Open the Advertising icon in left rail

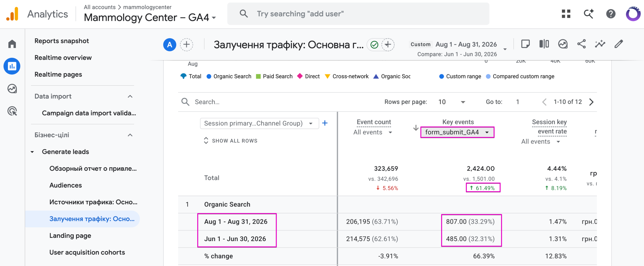pyautogui.click(x=12, y=111)
